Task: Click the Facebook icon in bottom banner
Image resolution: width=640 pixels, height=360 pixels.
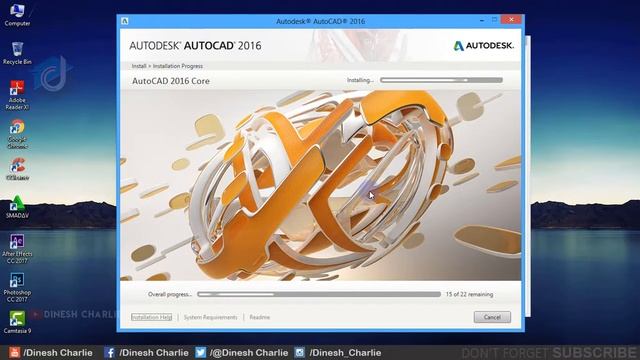Action: tap(109, 352)
